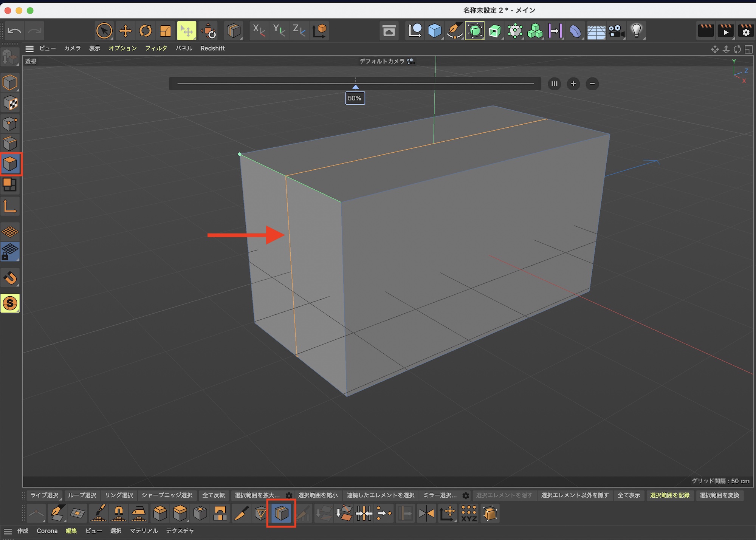This screenshot has height=540, width=756.
Task: Switch to Polygons mode in left sidebar
Action: [x=10, y=164]
